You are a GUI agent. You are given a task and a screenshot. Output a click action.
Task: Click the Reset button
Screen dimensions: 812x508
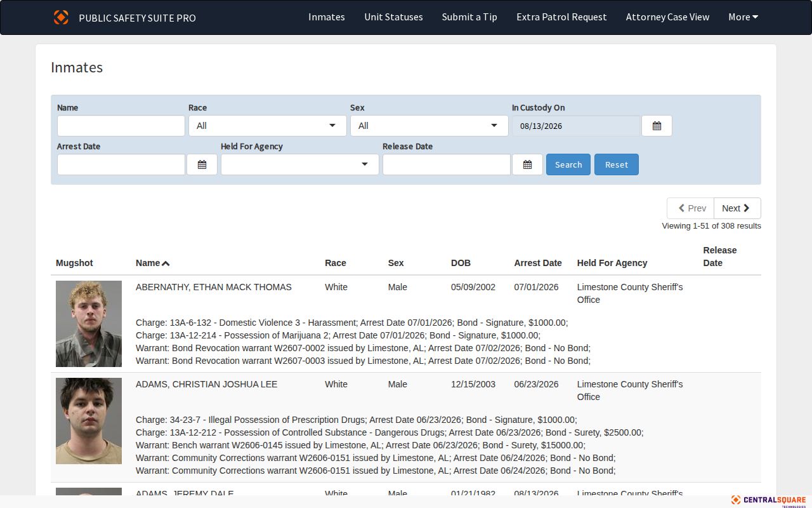click(x=617, y=164)
